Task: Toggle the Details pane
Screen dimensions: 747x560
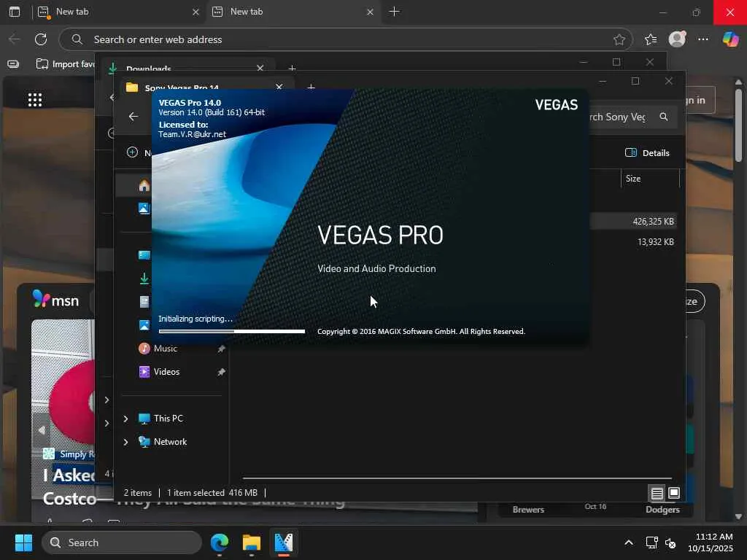Action: point(647,153)
